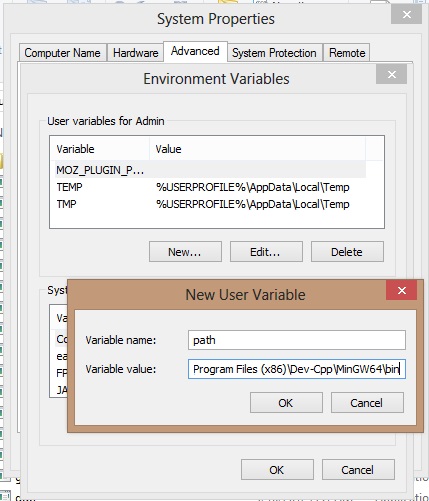Click New under user variables
This screenshot has width=429, height=501.
click(x=185, y=252)
